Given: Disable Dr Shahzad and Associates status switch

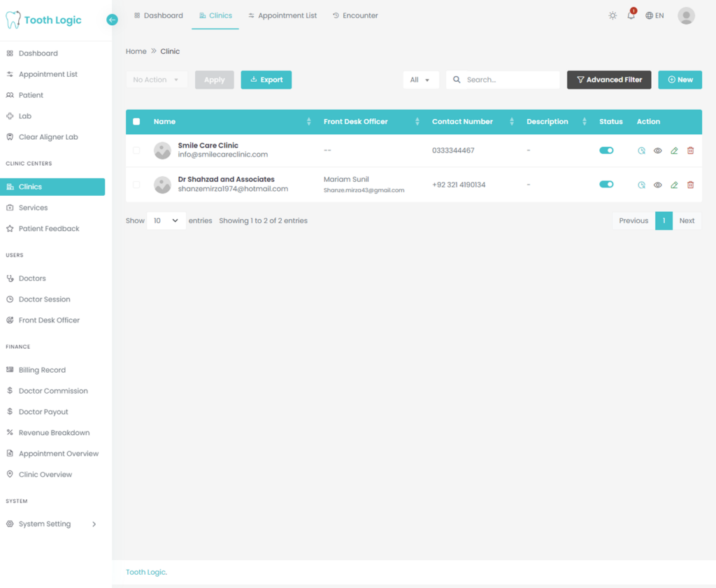Looking at the screenshot, I should point(606,184).
